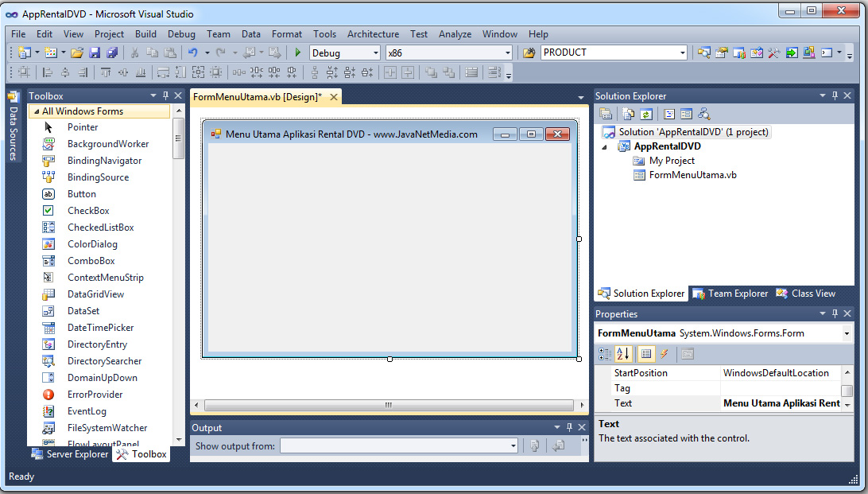Viewport: 868px width, 494px height.
Task: Pin the Output window open
Action: (x=569, y=427)
